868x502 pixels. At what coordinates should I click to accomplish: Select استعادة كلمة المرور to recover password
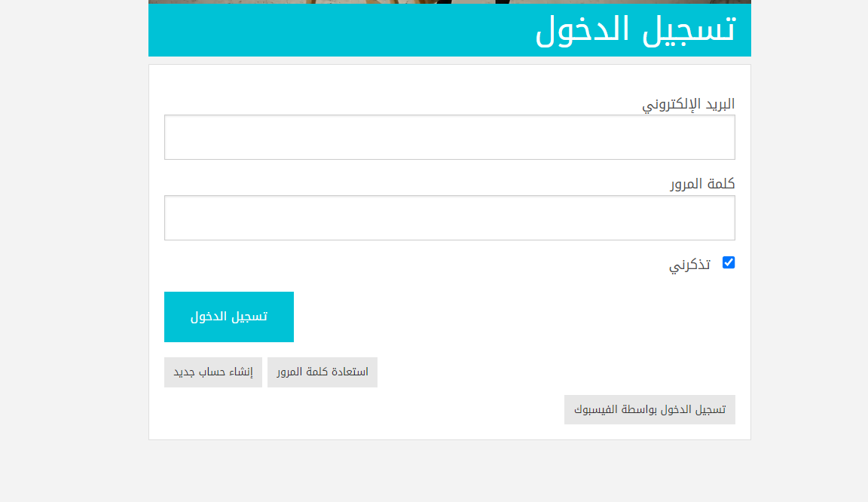tap(322, 372)
